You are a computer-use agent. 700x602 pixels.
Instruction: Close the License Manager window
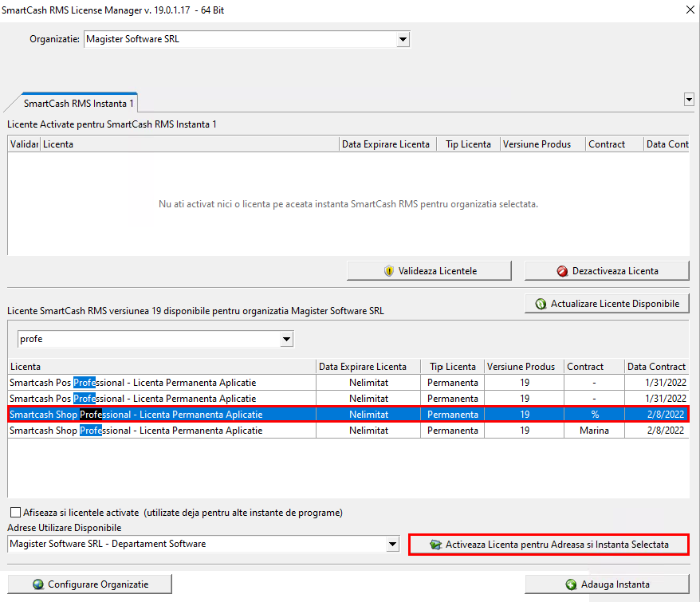(x=690, y=10)
